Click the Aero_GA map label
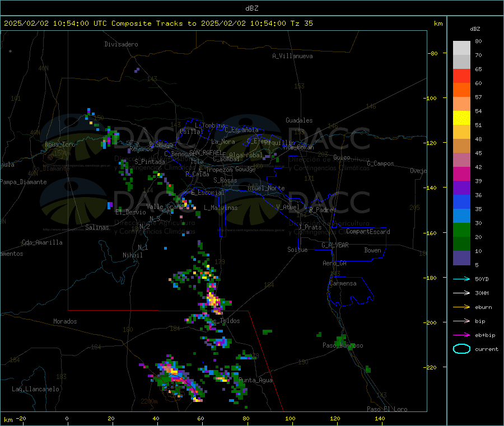The width and height of the screenshot is (504, 426). (x=335, y=263)
